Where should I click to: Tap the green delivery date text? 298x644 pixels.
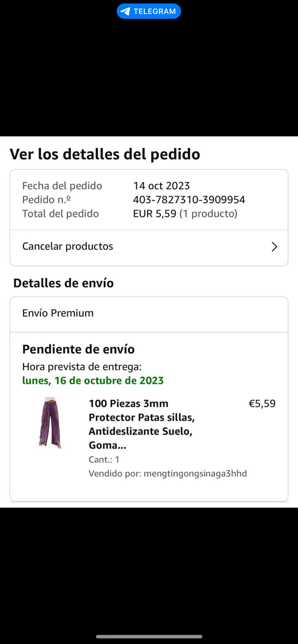click(x=93, y=381)
